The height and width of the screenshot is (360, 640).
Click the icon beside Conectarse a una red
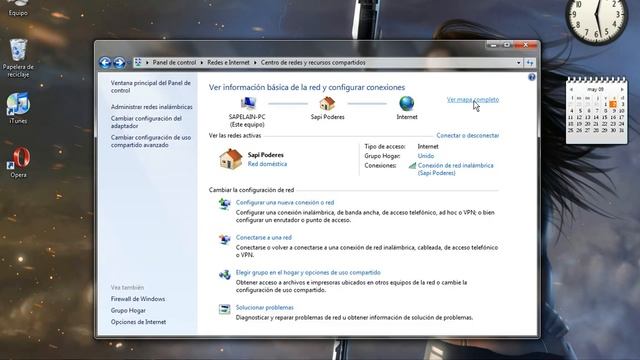[x=224, y=239]
